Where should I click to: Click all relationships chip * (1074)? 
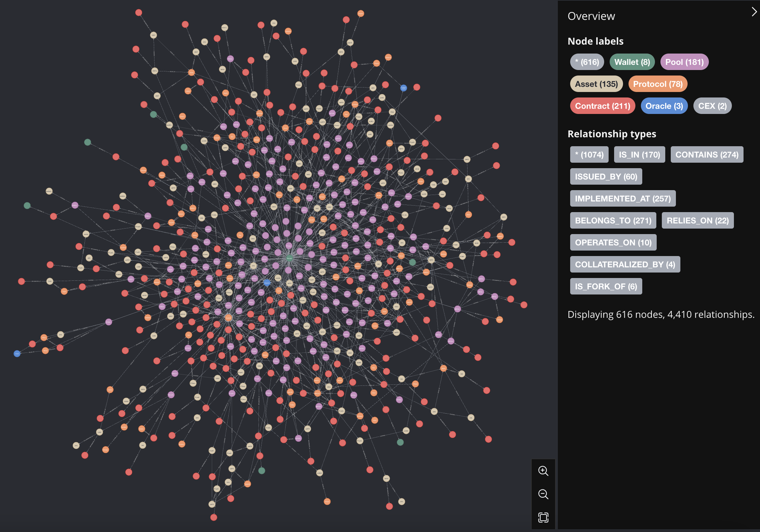(589, 155)
